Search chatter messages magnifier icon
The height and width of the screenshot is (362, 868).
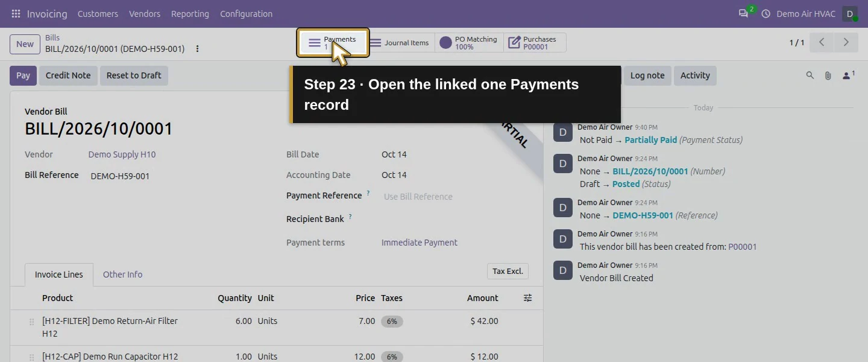[x=810, y=75]
